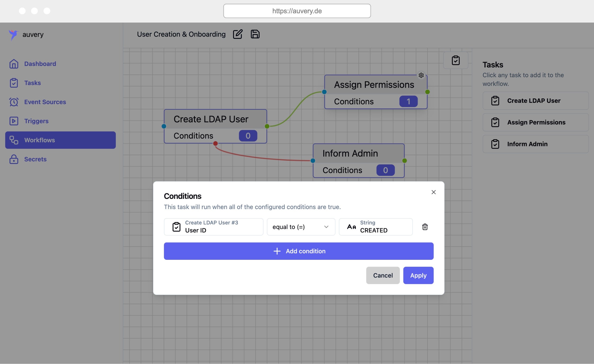
Task: Click the String CREATED value field
Action: coord(375,227)
